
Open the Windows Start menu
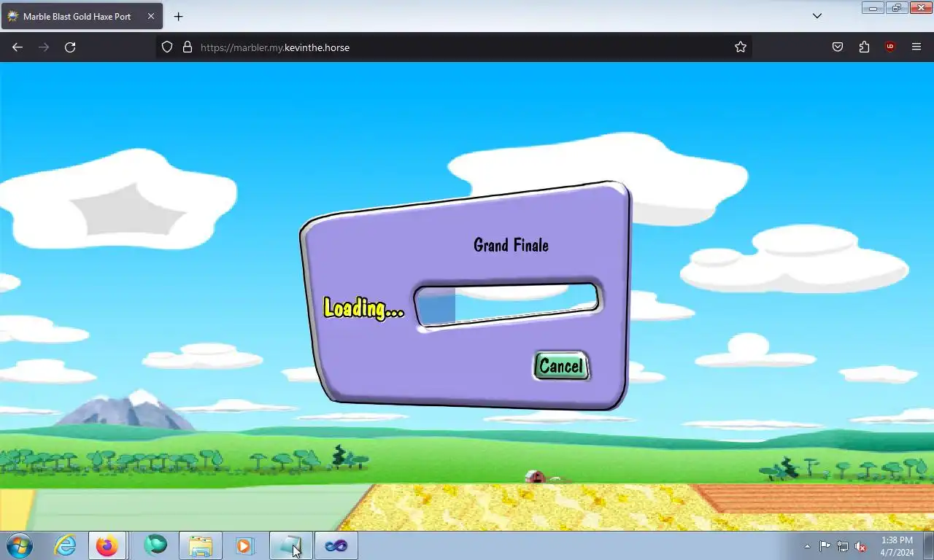[x=19, y=545]
